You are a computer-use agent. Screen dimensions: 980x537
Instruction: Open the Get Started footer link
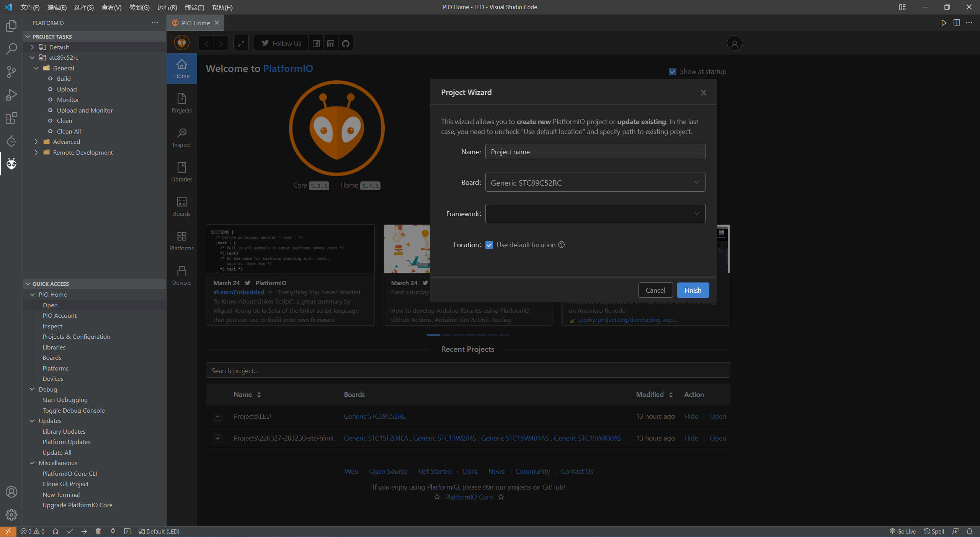tap(435, 472)
